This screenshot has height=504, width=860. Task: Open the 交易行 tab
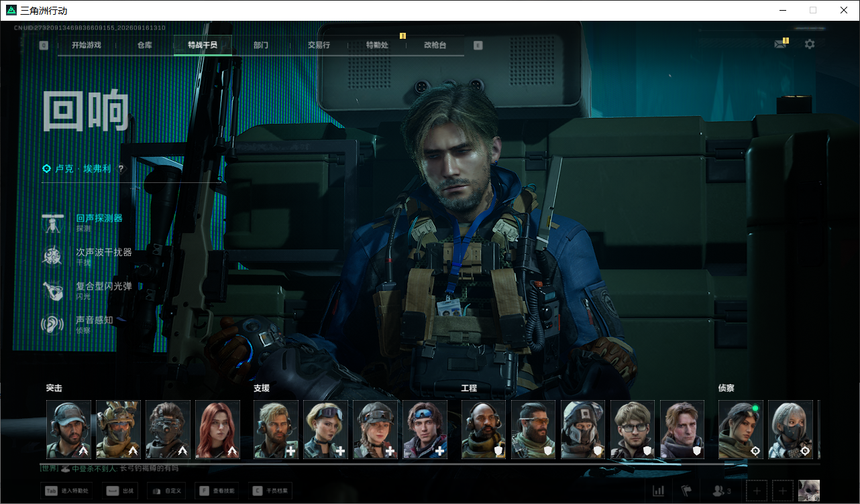[x=319, y=46]
